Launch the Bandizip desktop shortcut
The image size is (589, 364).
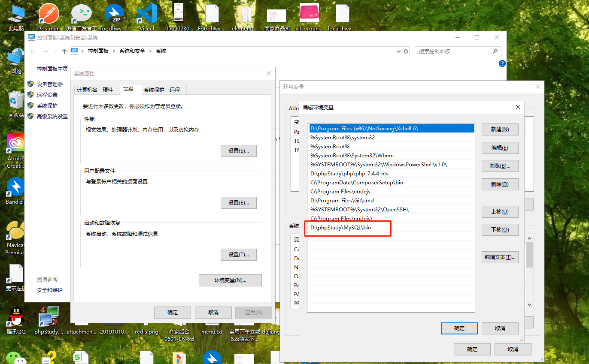click(16, 191)
